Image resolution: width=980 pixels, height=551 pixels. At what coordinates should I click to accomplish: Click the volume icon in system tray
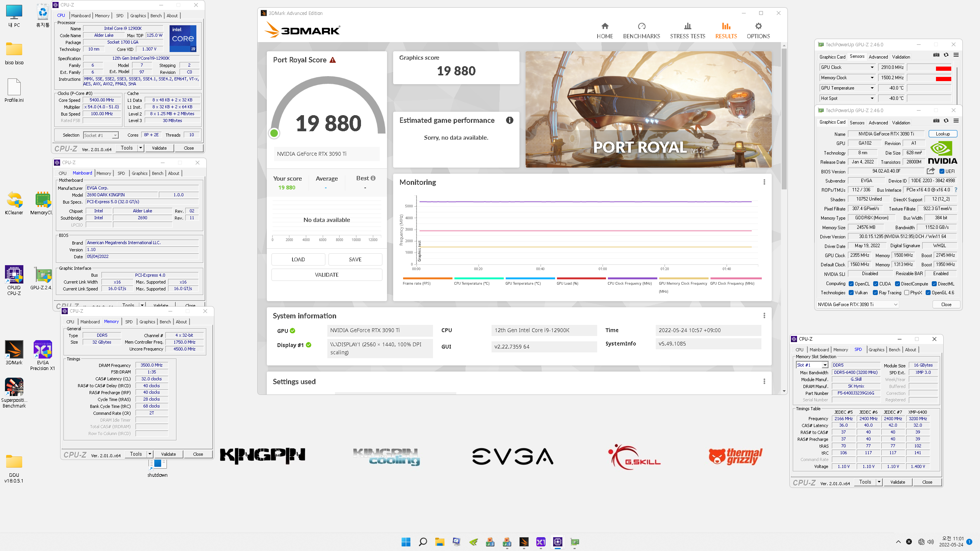click(x=931, y=542)
